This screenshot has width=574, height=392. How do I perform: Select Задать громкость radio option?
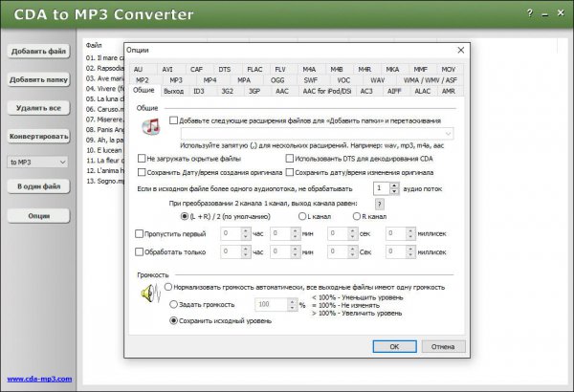[x=173, y=304]
